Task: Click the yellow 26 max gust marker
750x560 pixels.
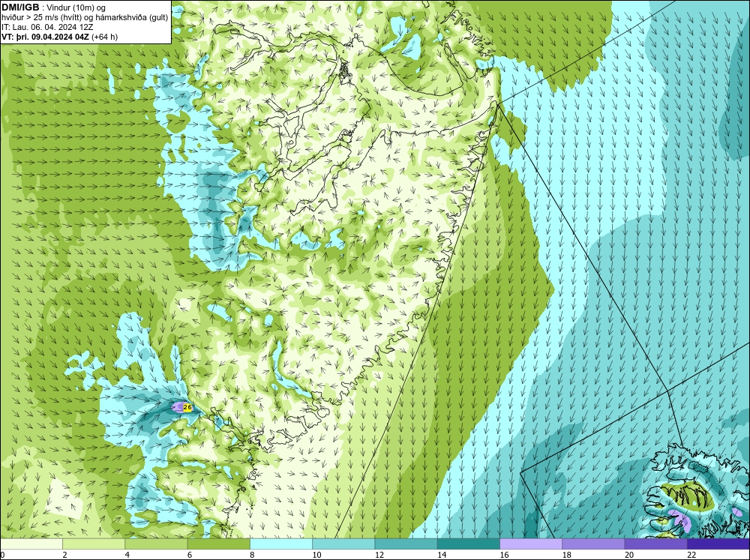Action: pos(187,408)
